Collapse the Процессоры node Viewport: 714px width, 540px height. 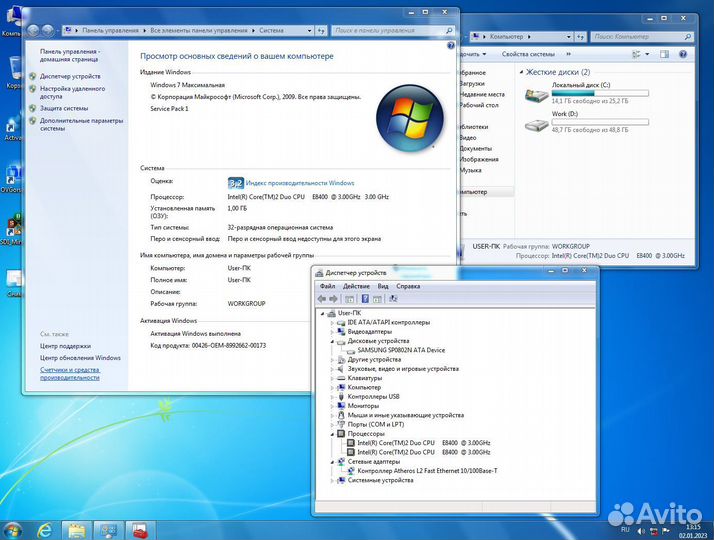point(332,434)
